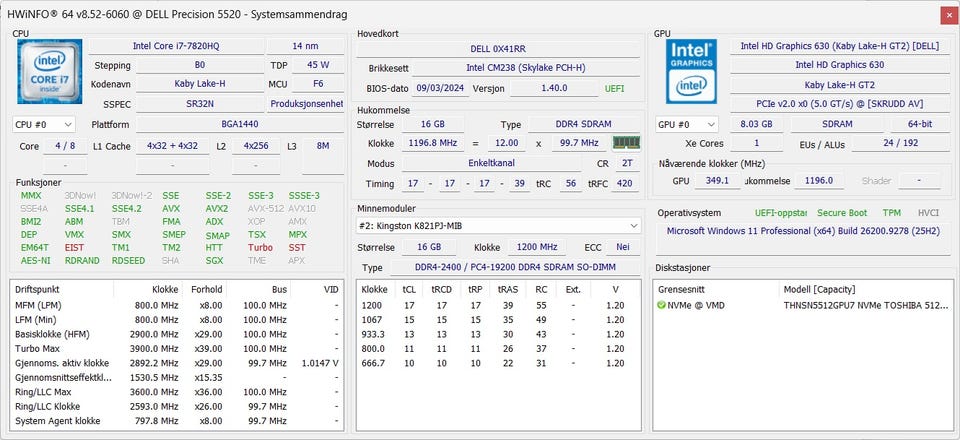Click the Intel HD Graphics 630 [DELL] field

coord(839,46)
